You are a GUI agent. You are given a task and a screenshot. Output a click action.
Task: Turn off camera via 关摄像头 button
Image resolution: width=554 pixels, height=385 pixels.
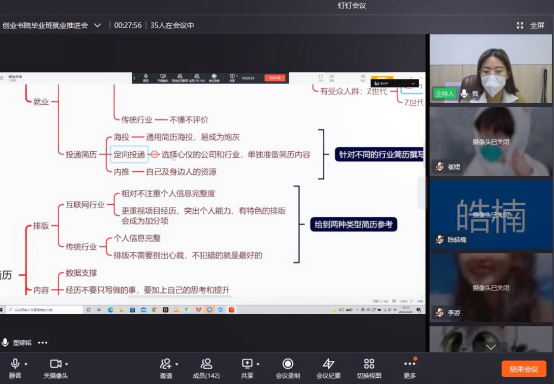55,368
